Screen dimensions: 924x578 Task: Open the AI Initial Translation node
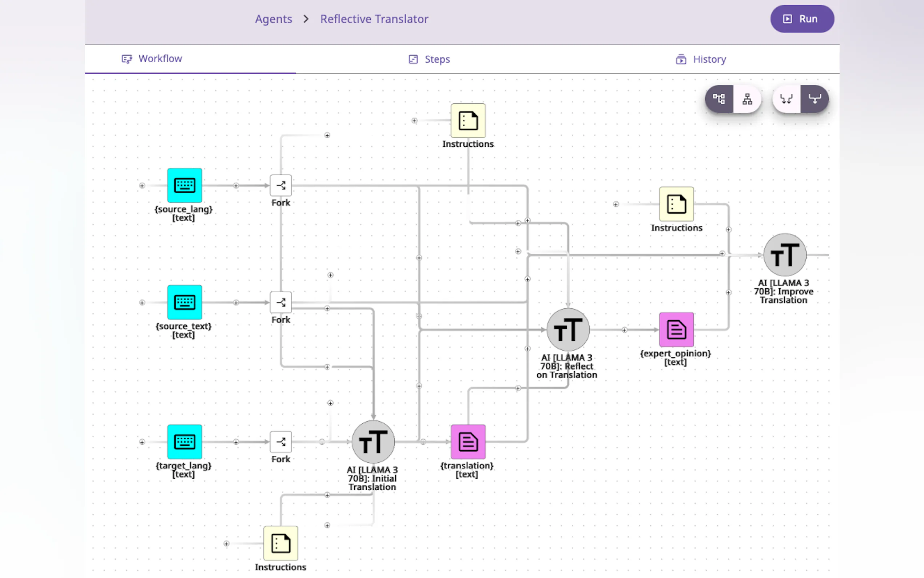(x=373, y=442)
